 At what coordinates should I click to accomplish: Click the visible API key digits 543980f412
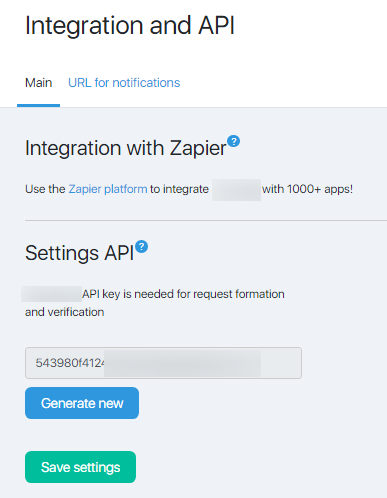(x=70, y=363)
